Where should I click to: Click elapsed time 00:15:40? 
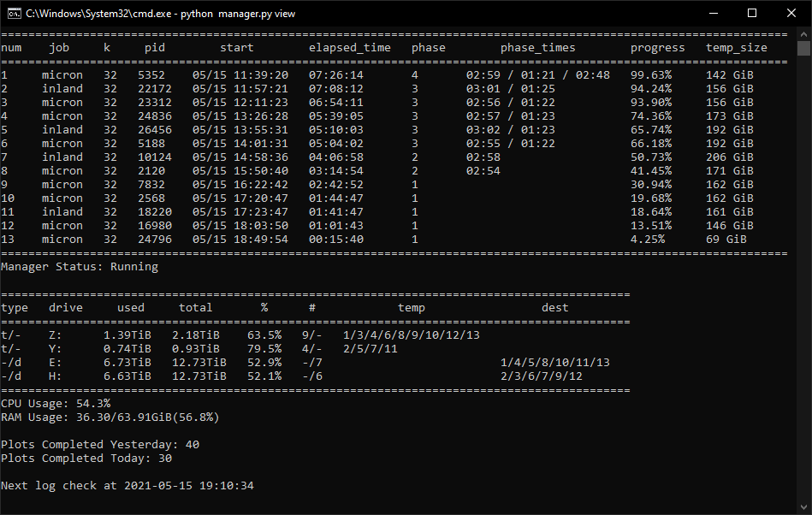tap(336, 240)
